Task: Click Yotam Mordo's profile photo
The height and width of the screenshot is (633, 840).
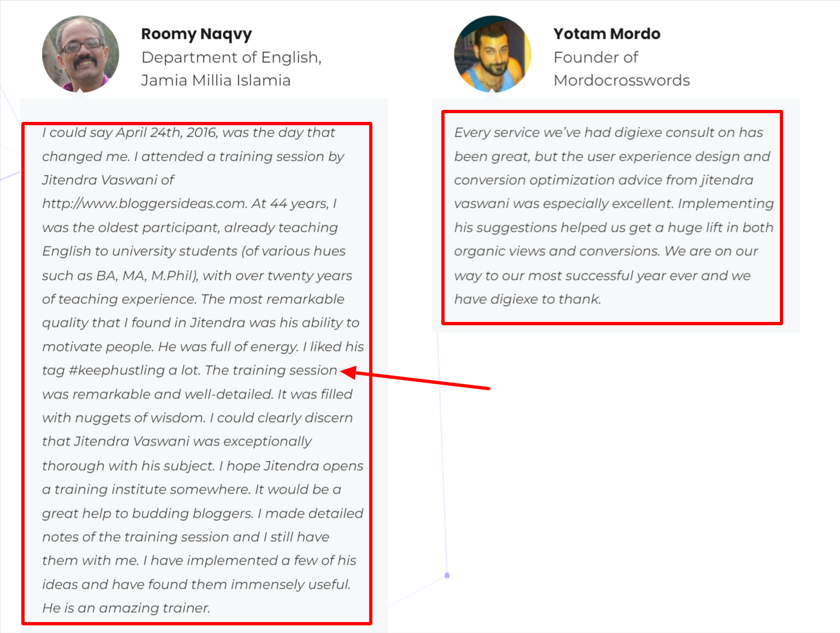Action: (493, 54)
